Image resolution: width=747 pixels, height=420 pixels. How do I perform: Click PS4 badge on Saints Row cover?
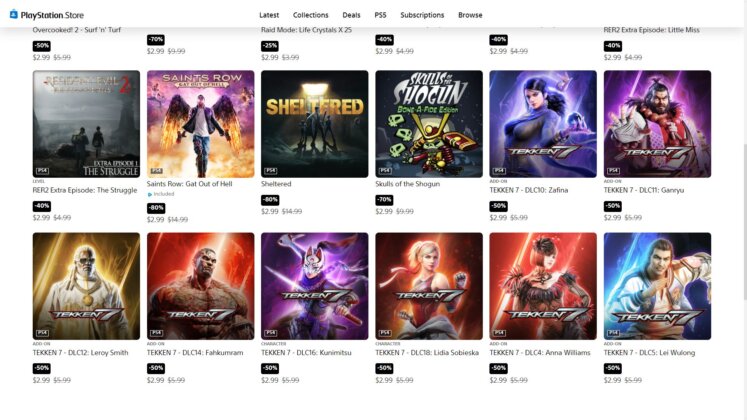(156, 170)
